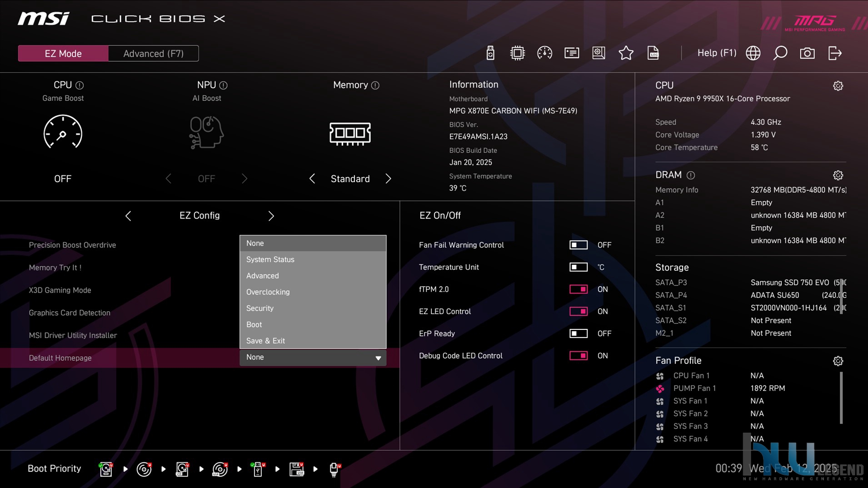
Task: Select None in homepage dropdown list
Action: (x=313, y=244)
